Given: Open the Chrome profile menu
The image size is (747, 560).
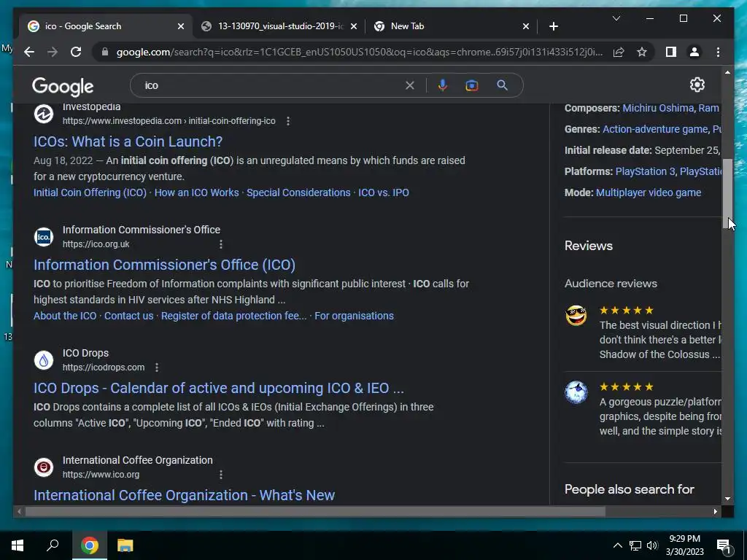Looking at the screenshot, I should [x=694, y=52].
